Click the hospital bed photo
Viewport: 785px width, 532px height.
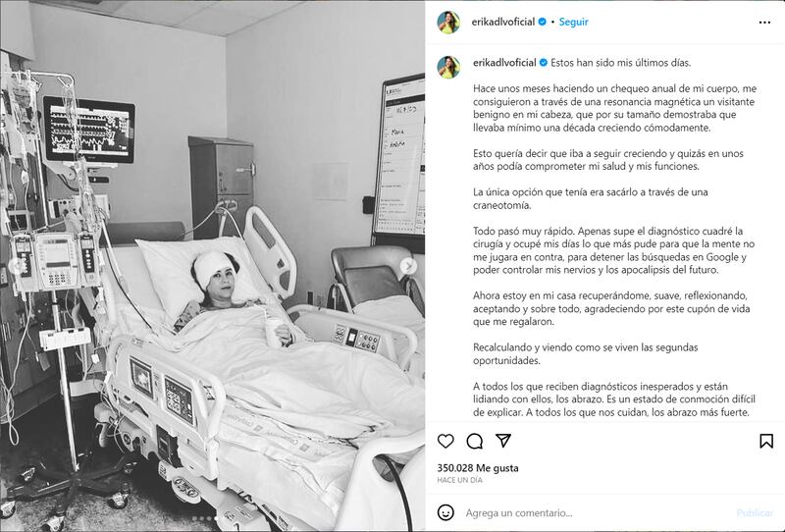point(212,266)
